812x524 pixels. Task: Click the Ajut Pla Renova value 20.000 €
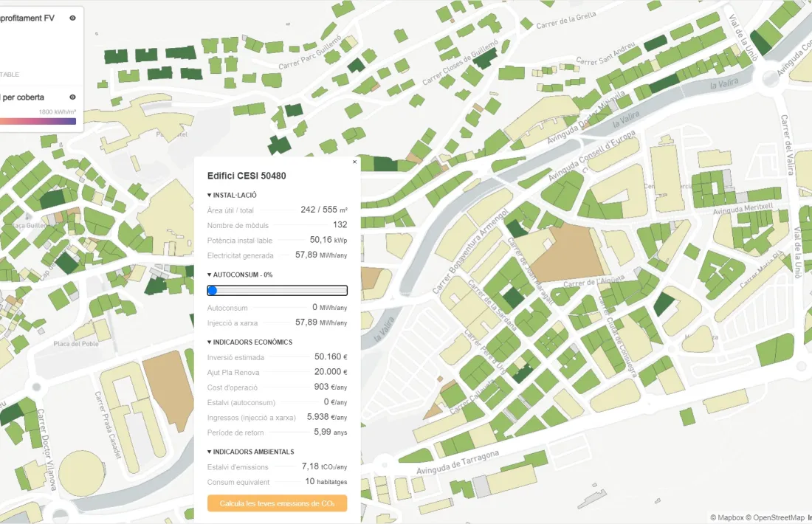click(x=328, y=372)
